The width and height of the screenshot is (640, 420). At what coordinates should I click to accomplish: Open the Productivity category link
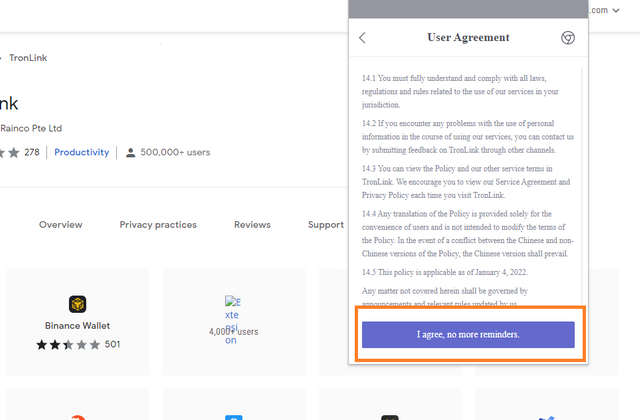click(x=81, y=153)
